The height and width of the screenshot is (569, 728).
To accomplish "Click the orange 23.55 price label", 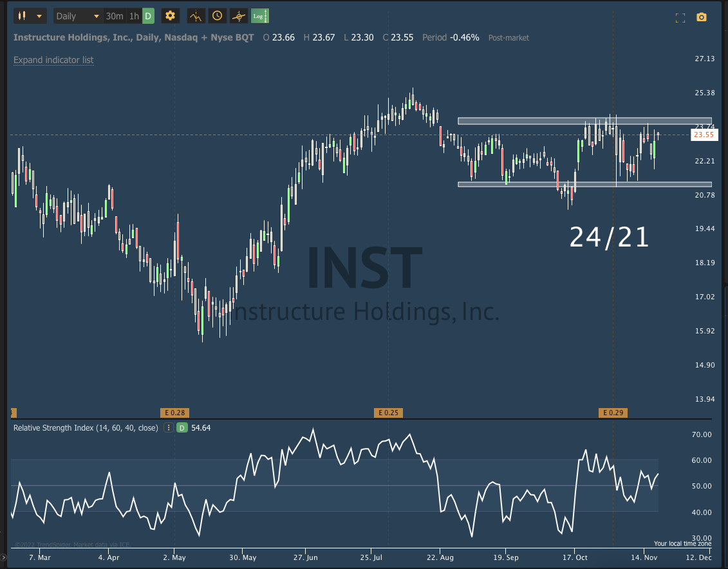I will point(704,135).
